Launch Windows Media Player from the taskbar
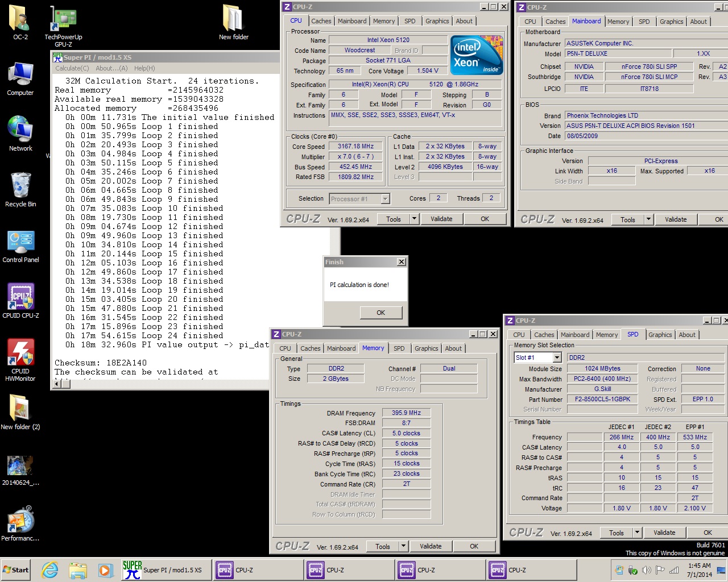728x582 pixels. tap(105, 570)
